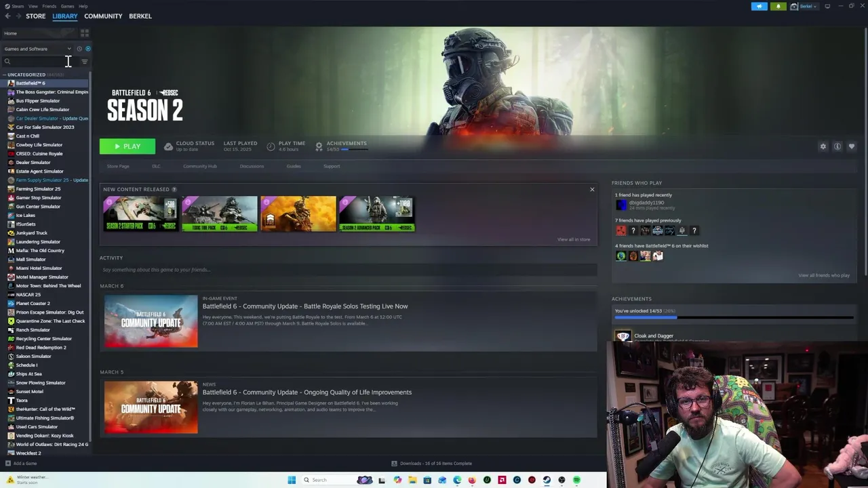Open File Explorer from taskbar
Image resolution: width=868 pixels, height=488 pixels.
tap(412, 480)
